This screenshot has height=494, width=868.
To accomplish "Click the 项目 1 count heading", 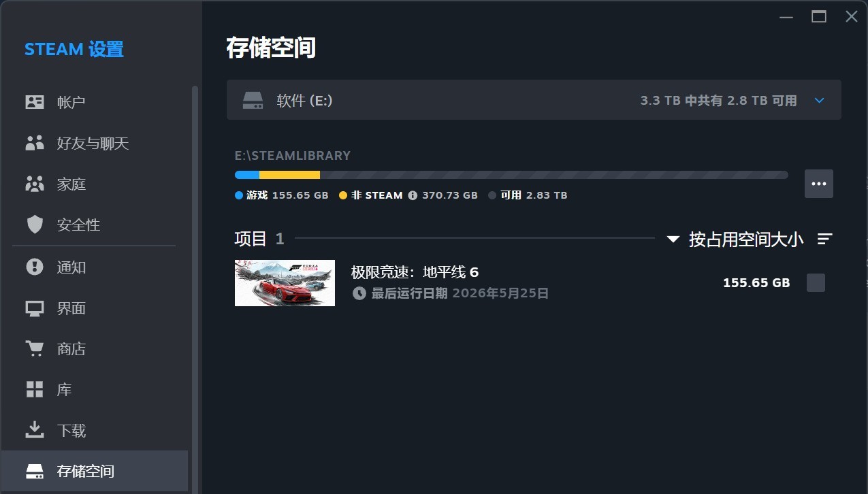I will pyautogui.click(x=259, y=239).
